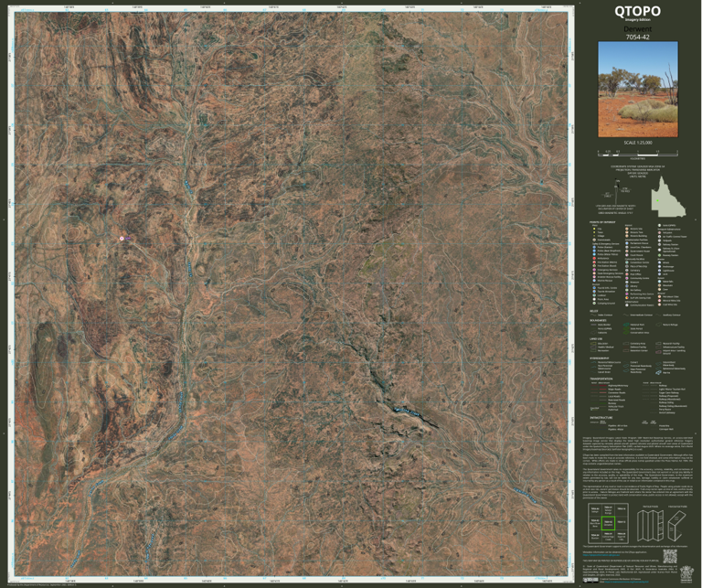
Task: Click the Lookout legend icon
Action: pos(594,295)
